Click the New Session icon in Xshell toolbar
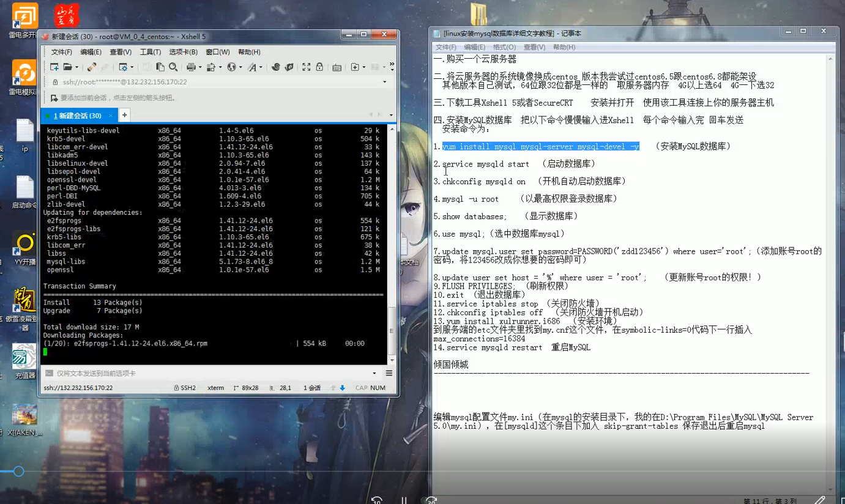 click(x=54, y=67)
